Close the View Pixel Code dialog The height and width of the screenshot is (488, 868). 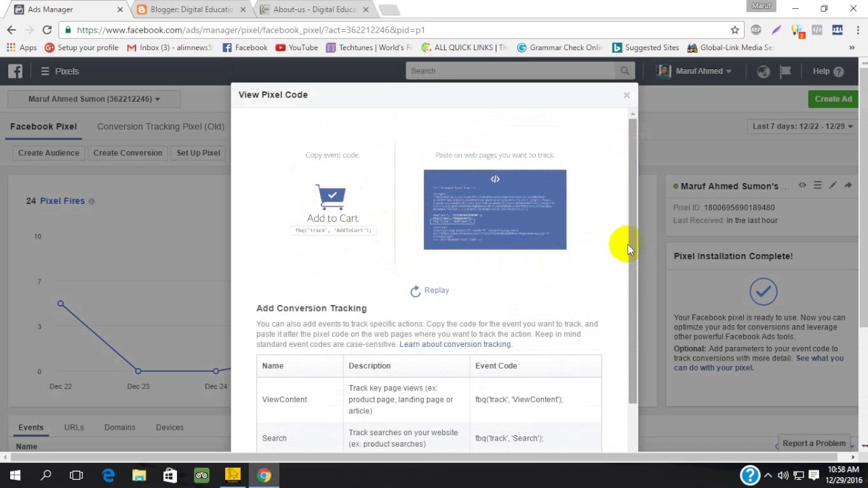pyautogui.click(x=627, y=95)
